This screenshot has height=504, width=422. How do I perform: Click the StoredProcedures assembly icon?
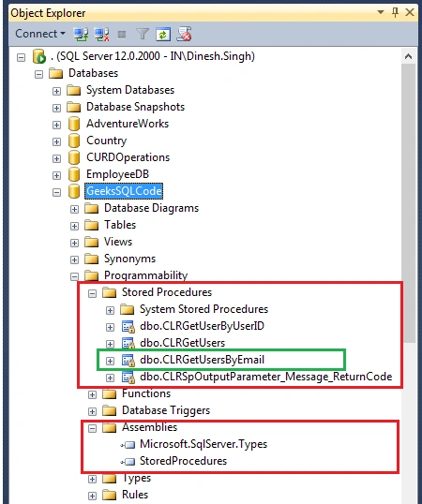pyautogui.click(x=128, y=462)
